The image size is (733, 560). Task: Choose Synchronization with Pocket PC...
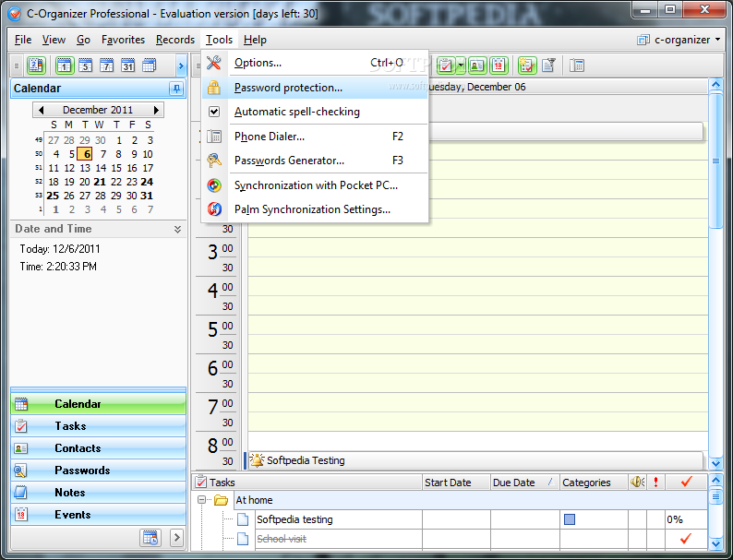315,185
